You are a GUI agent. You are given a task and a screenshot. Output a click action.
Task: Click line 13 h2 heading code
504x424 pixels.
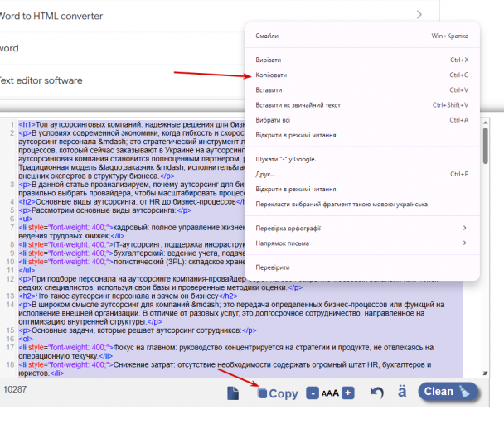pos(128,296)
